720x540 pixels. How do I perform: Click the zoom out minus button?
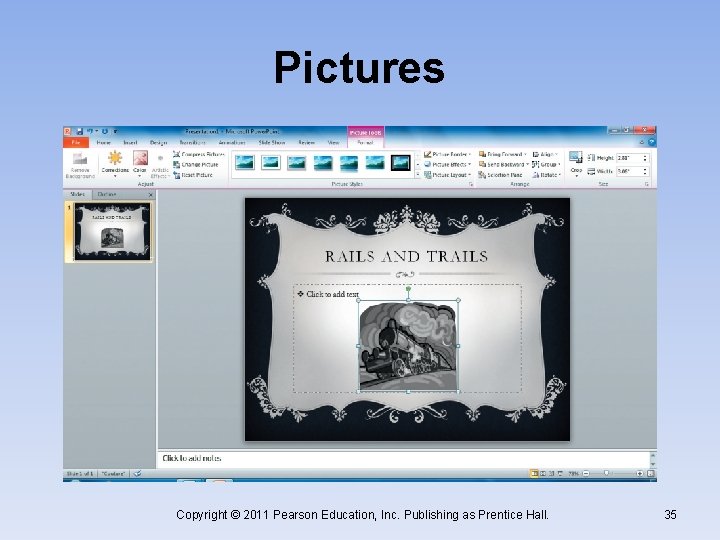click(x=585, y=473)
